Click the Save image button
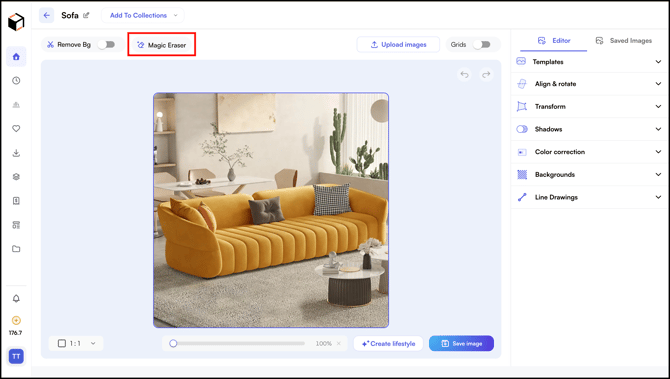 click(461, 344)
